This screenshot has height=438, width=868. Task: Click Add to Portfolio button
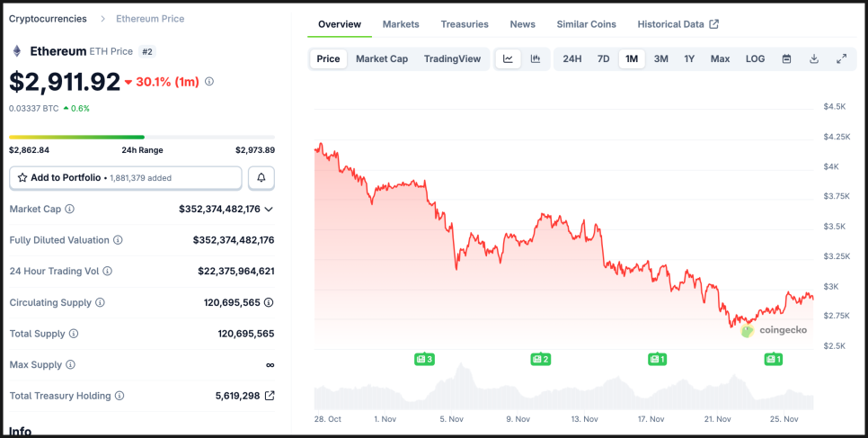pos(126,178)
